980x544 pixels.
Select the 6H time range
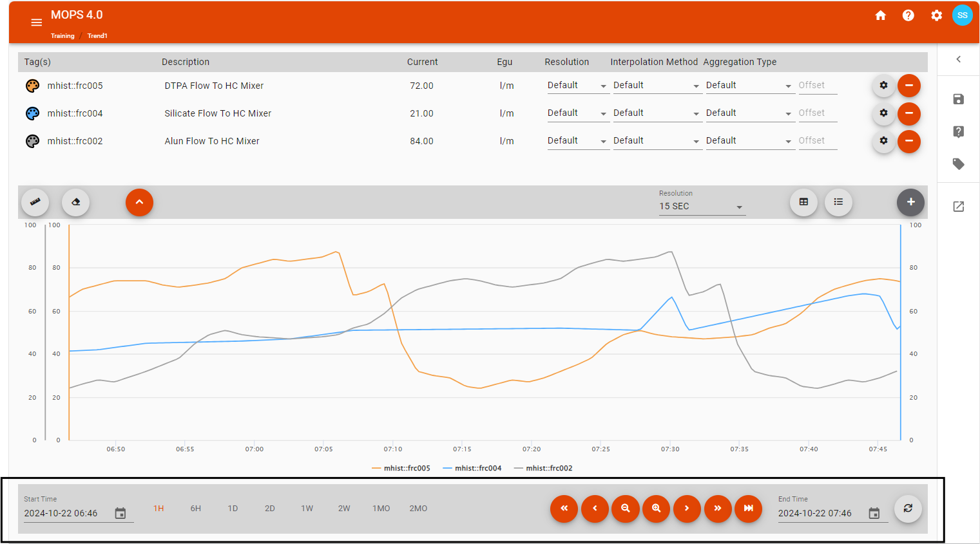click(196, 509)
